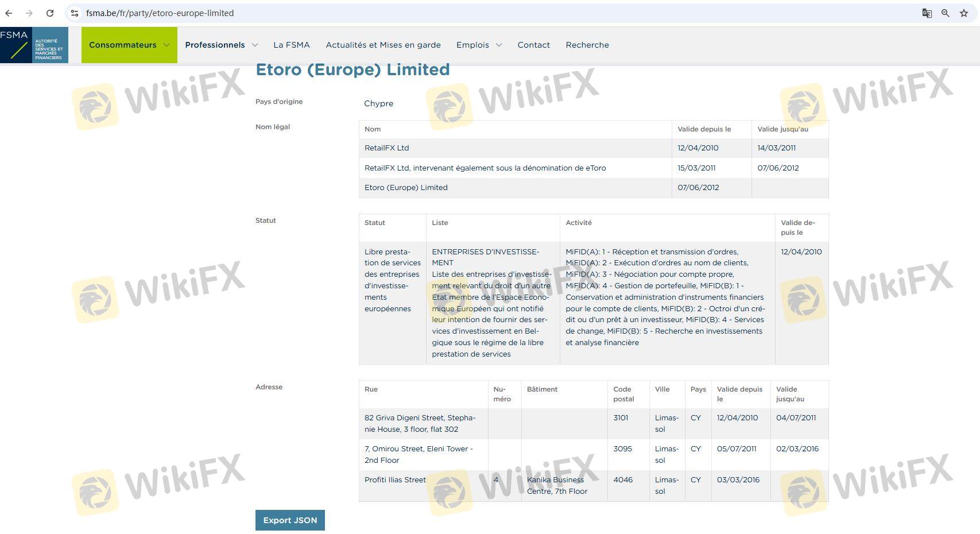Click the Etoro (Europe) Limited table row name
The image size is (980, 534).
(x=406, y=188)
